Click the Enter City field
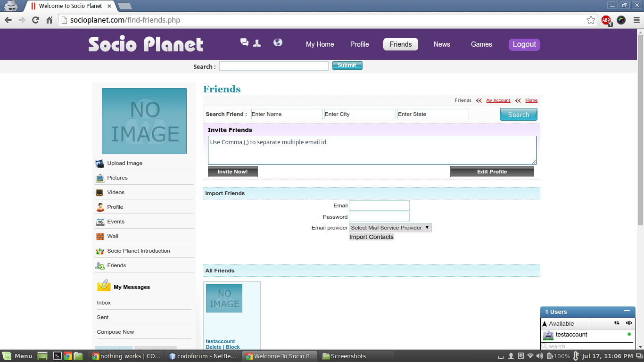The image size is (644, 362). (x=360, y=114)
